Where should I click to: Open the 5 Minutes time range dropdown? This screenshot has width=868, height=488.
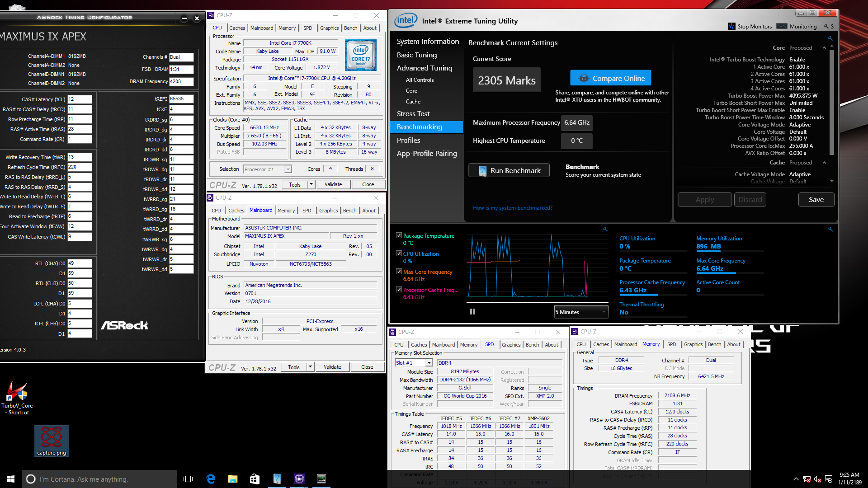(x=581, y=312)
